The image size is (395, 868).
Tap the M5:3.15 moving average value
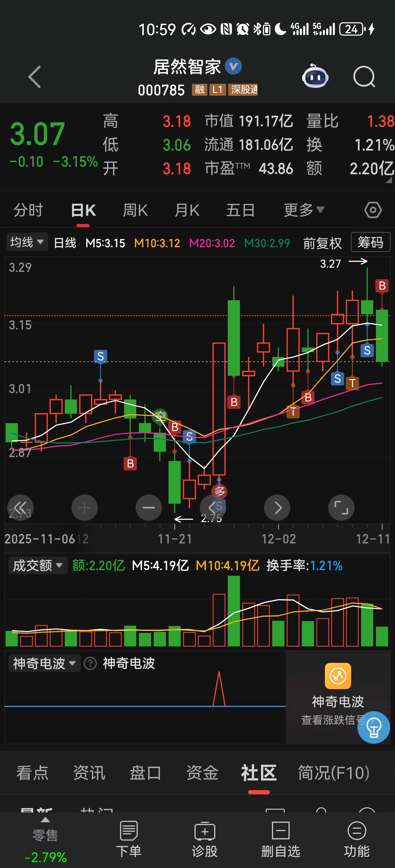(105, 243)
